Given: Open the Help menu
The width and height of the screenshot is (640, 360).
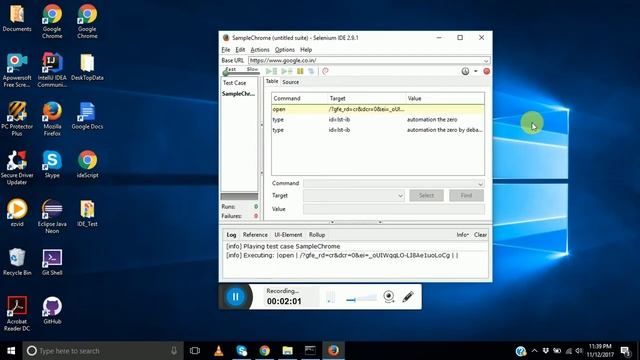Looking at the screenshot, I should pyautogui.click(x=306, y=49).
